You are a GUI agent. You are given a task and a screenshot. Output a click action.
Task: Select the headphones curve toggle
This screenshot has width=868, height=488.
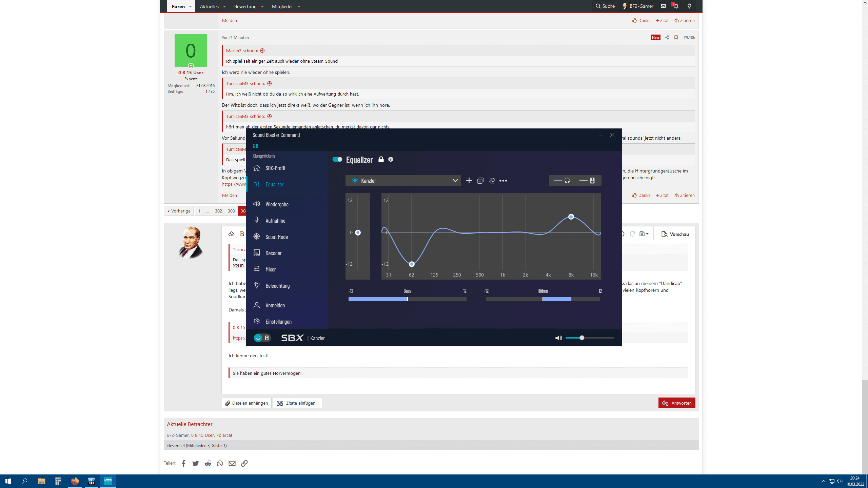coord(562,181)
